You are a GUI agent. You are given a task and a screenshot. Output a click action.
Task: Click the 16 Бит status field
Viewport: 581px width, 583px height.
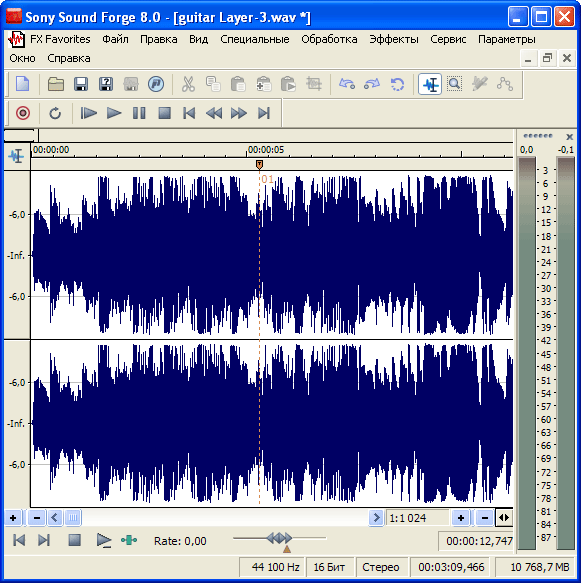tap(329, 567)
